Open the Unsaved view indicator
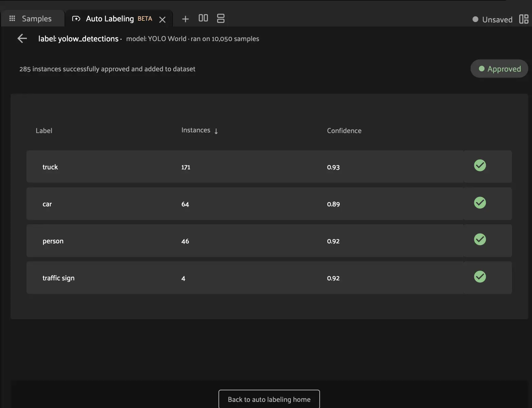532x408 pixels. [x=492, y=20]
